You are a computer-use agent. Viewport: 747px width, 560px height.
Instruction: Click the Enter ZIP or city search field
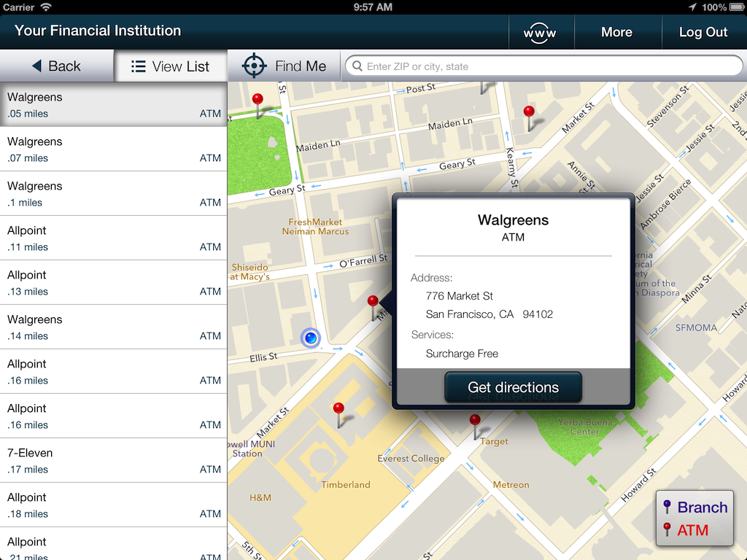[511, 66]
